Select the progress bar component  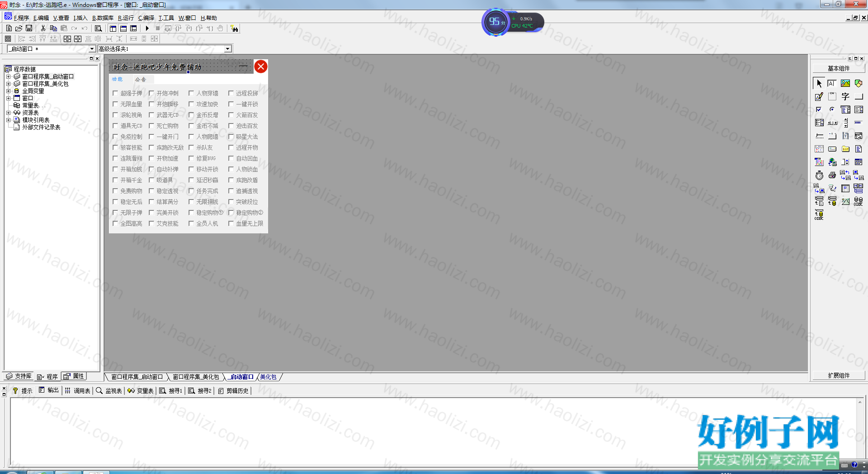pos(858,123)
